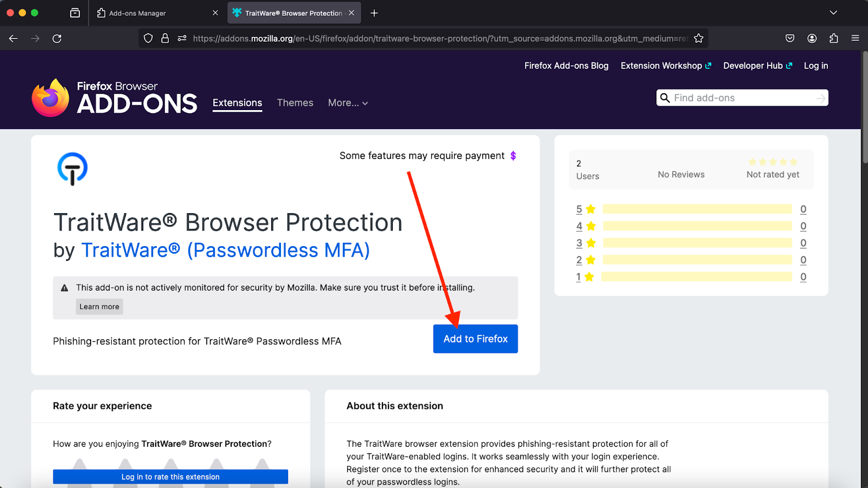Open TraitWare (Passwordless MFA) author link
The height and width of the screenshot is (488, 868).
(x=226, y=251)
